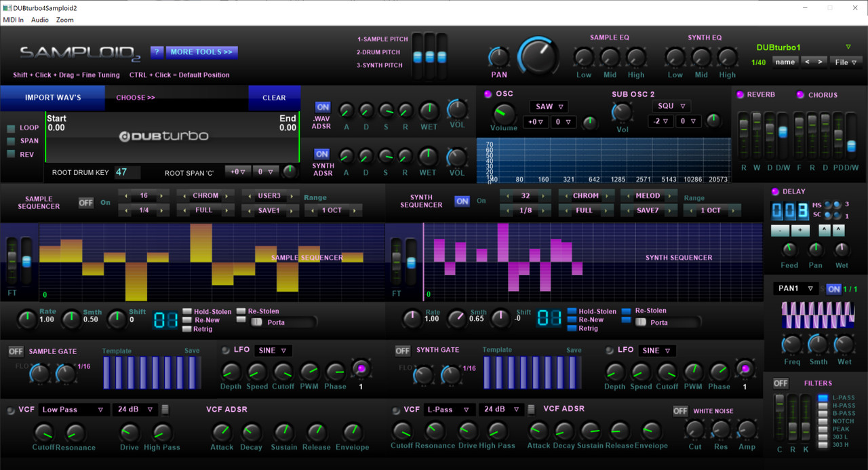Image resolution: width=868 pixels, height=470 pixels.
Task: Click the Delay Wet knob
Action: pos(842,250)
